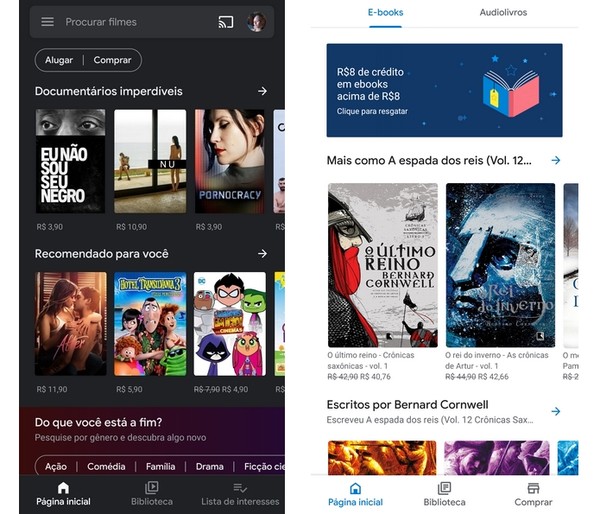This screenshot has width=600, height=514.
Task: Click the R$ 11,90 movie price
Action: coord(52,389)
